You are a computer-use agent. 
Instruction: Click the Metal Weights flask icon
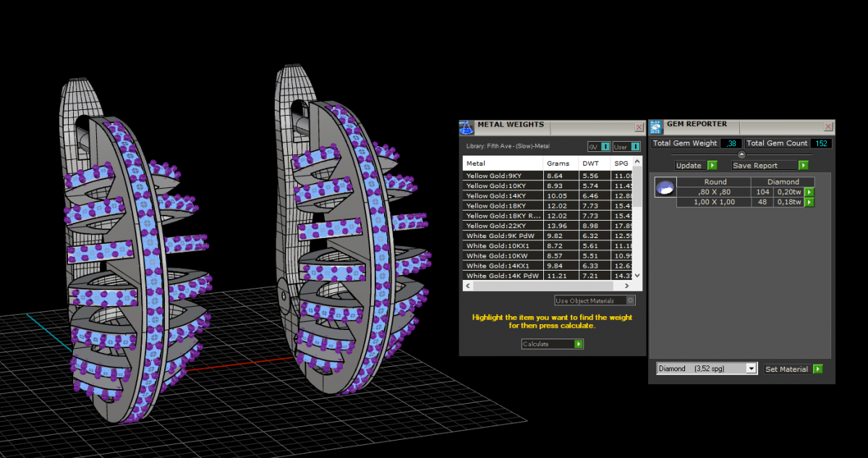point(467,127)
